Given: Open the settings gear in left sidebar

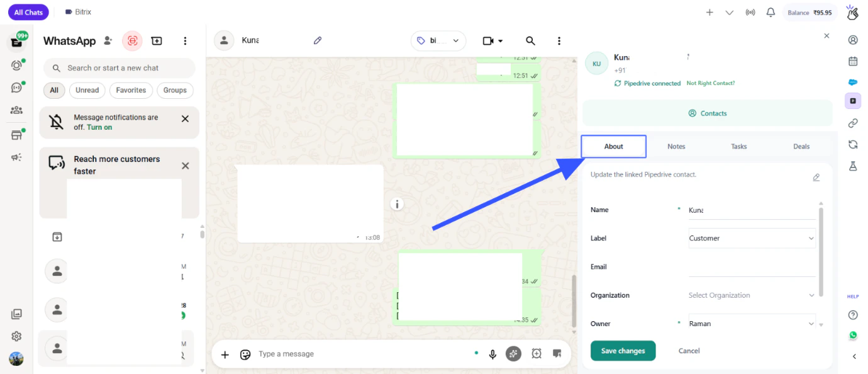Looking at the screenshot, I should (16, 336).
